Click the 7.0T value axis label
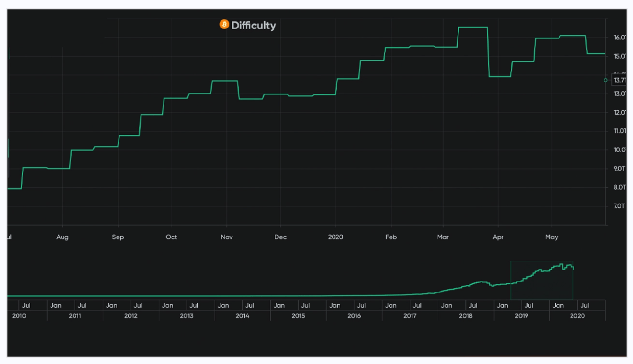The height and width of the screenshot is (364, 633). tap(620, 206)
